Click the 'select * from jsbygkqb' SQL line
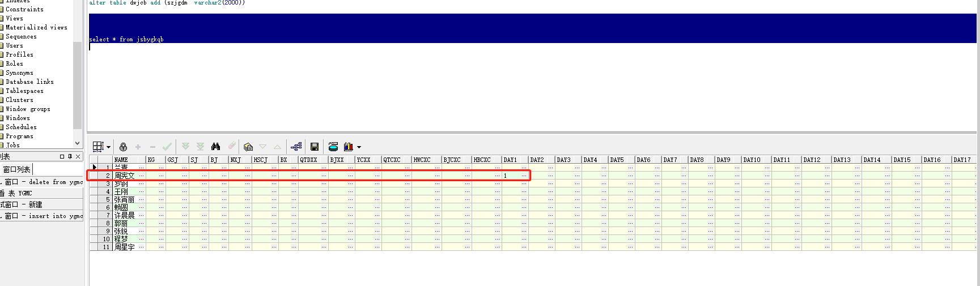Image resolution: width=980 pixels, height=286 pixels. tap(126, 39)
